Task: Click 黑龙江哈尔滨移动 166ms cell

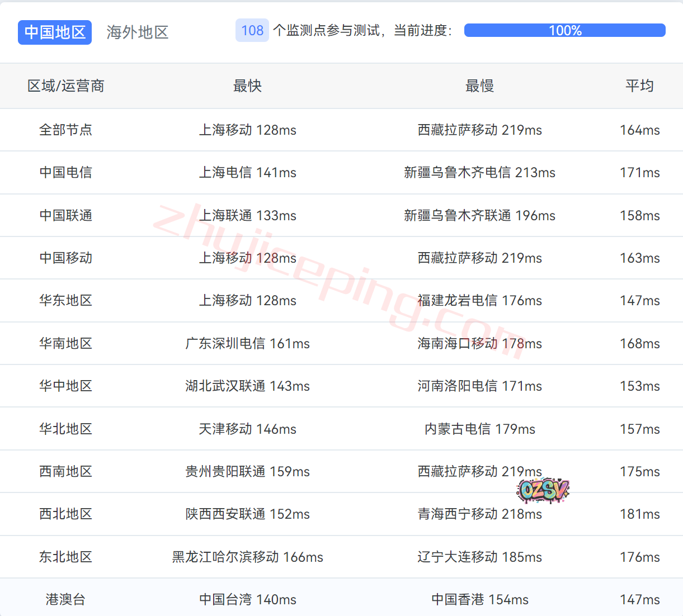Action: coord(247,557)
